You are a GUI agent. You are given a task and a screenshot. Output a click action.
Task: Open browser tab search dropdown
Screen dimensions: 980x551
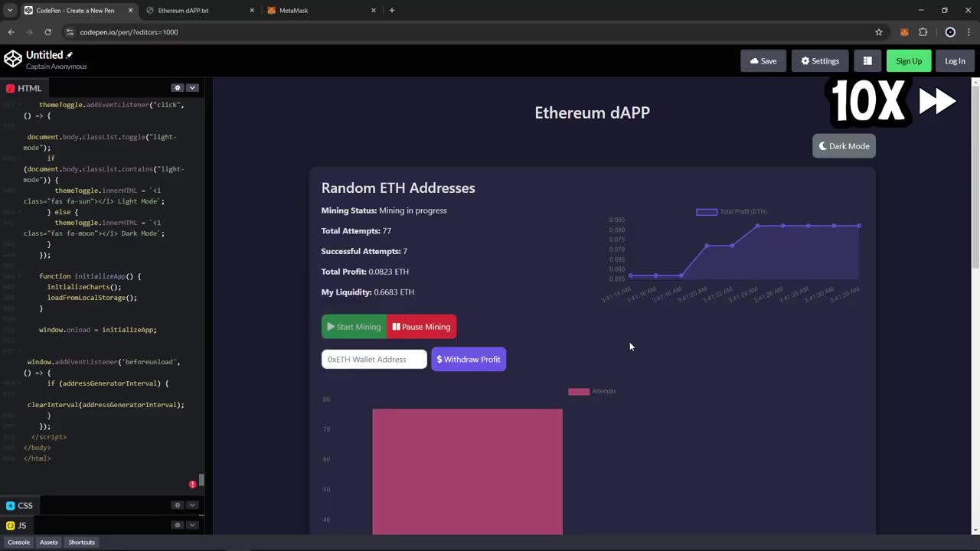point(9,11)
